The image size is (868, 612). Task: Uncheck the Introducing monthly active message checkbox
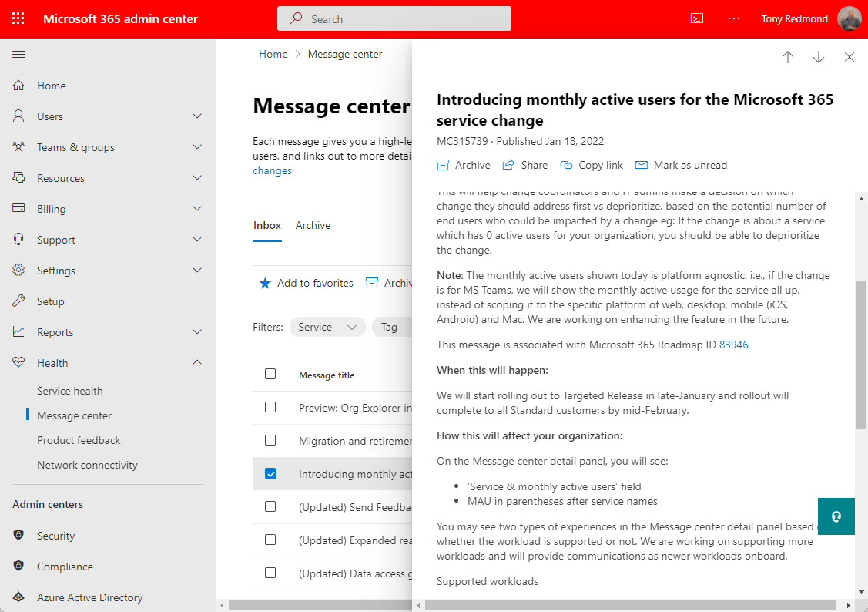click(270, 473)
